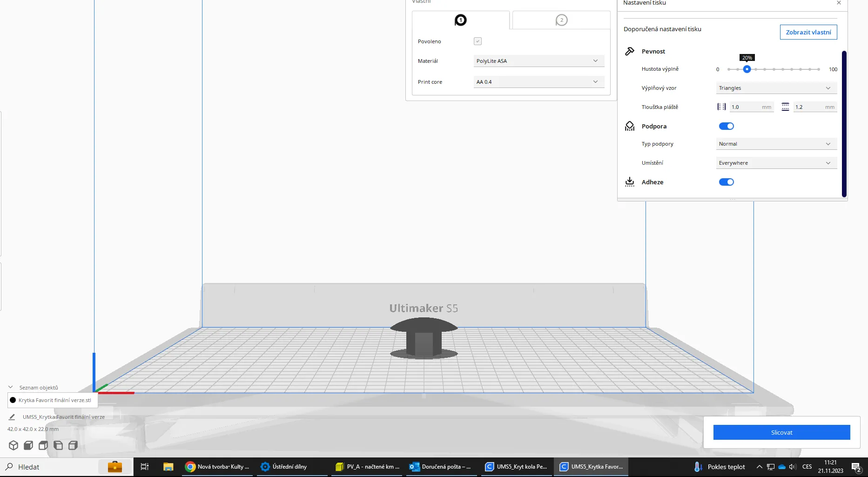Screen dimensions: 868x477
Task: Toggle the Adheze adhesion switch
Action: pyautogui.click(x=726, y=182)
